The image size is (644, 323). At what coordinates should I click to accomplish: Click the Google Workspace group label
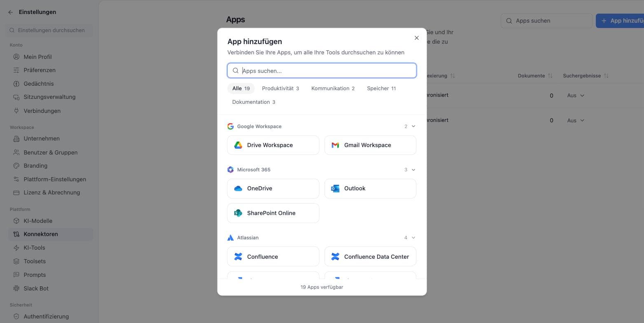[x=259, y=126]
